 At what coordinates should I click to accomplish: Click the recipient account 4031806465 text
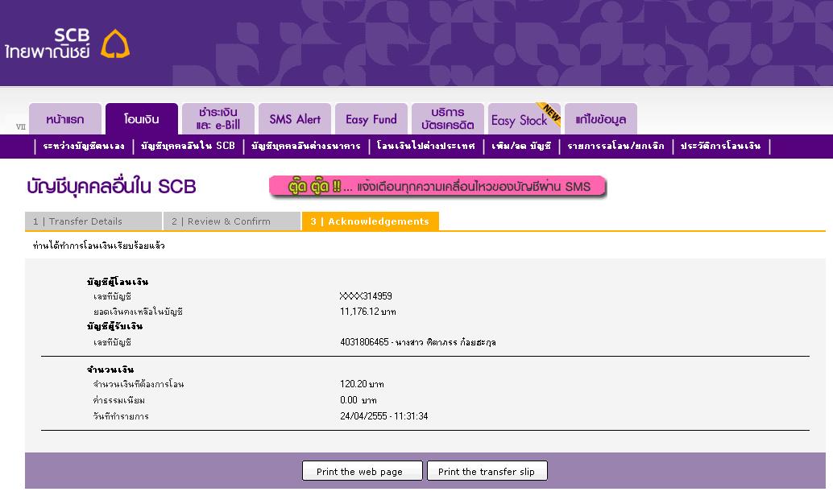pyautogui.click(x=418, y=342)
